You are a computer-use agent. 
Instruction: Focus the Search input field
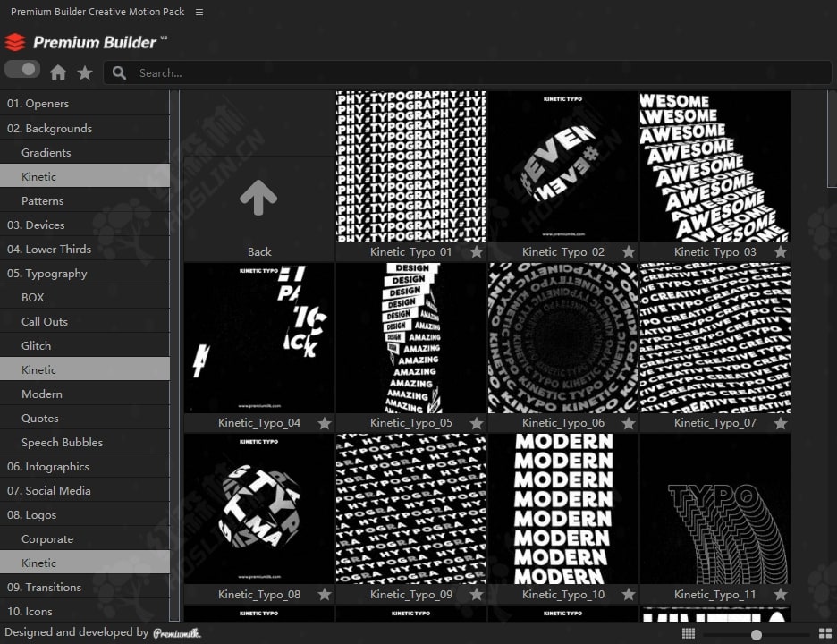coord(467,73)
